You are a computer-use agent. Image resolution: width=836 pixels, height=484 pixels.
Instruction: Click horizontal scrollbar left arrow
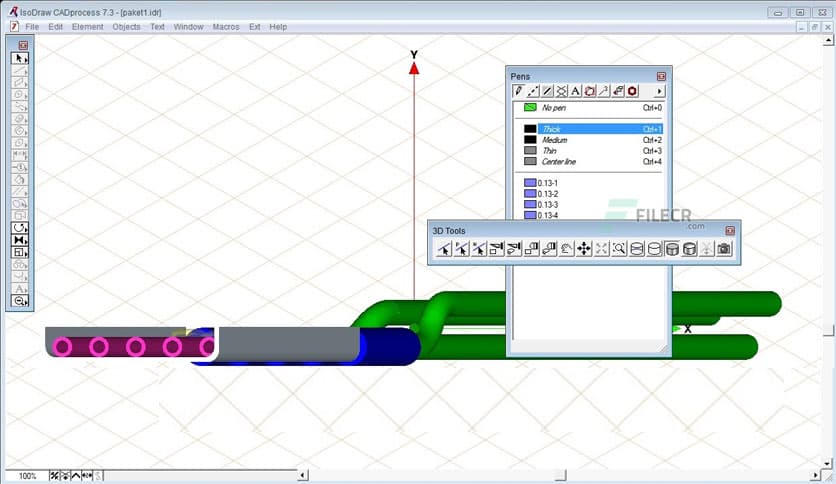303,475
